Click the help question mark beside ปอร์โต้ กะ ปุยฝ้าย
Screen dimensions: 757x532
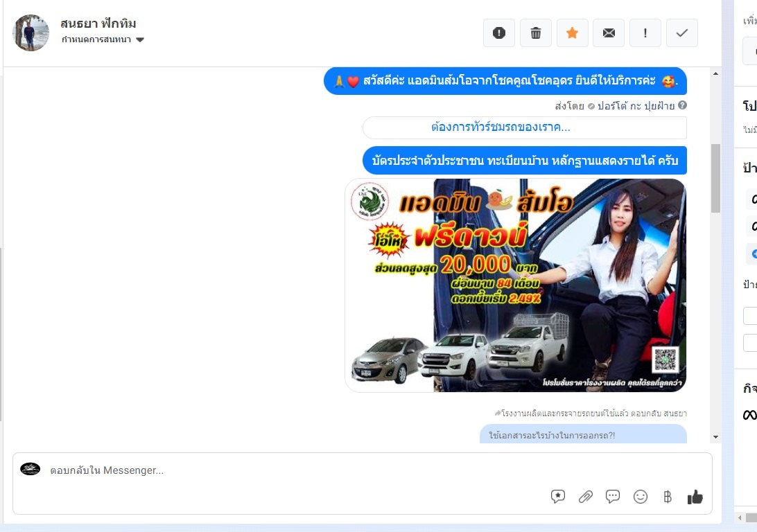click(682, 105)
